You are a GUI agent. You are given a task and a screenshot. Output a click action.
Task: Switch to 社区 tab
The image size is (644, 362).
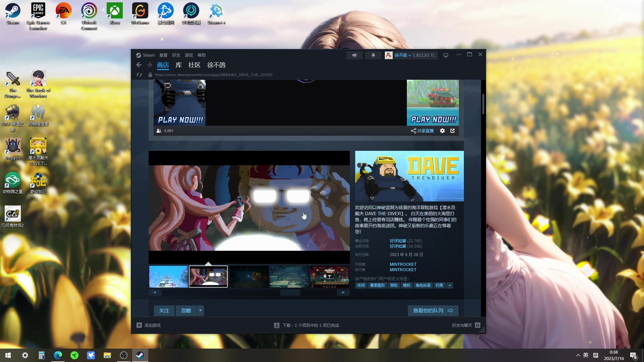194,65
